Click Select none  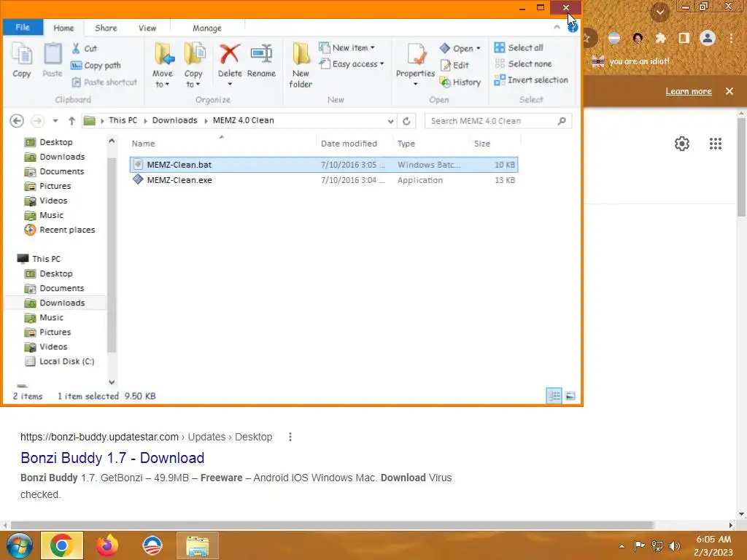click(x=523, y=64)
